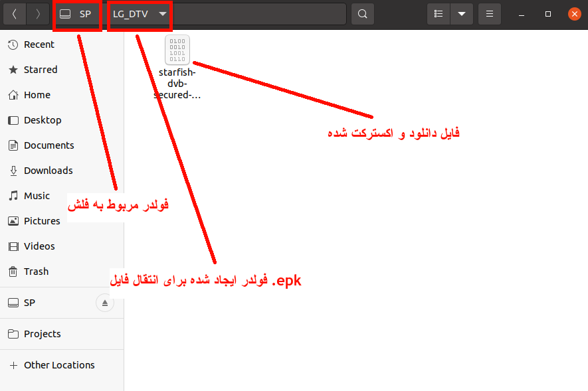The height and width of the screenshot is (391, 588).
Task: Close the file manager window
Action: (x=575, y=14)
